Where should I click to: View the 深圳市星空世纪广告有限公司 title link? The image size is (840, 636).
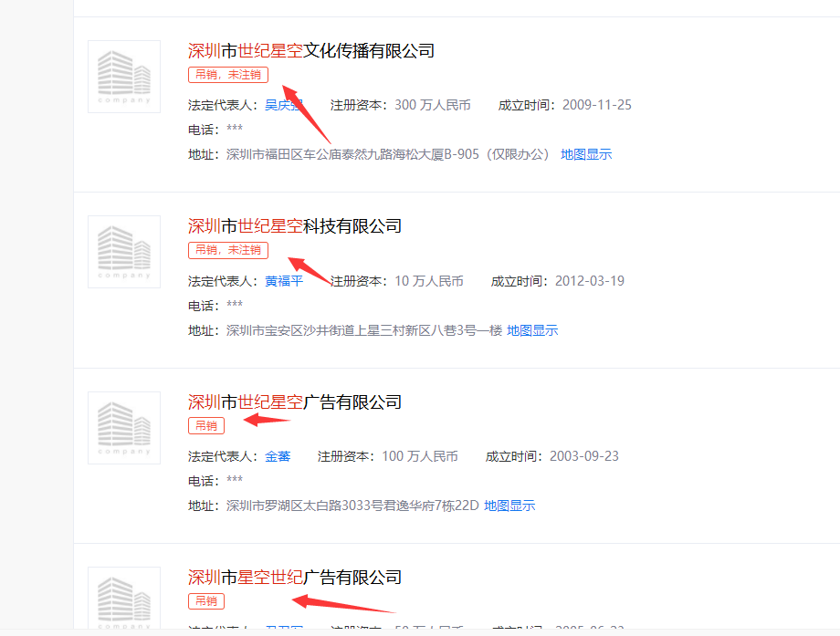[294, 577]
